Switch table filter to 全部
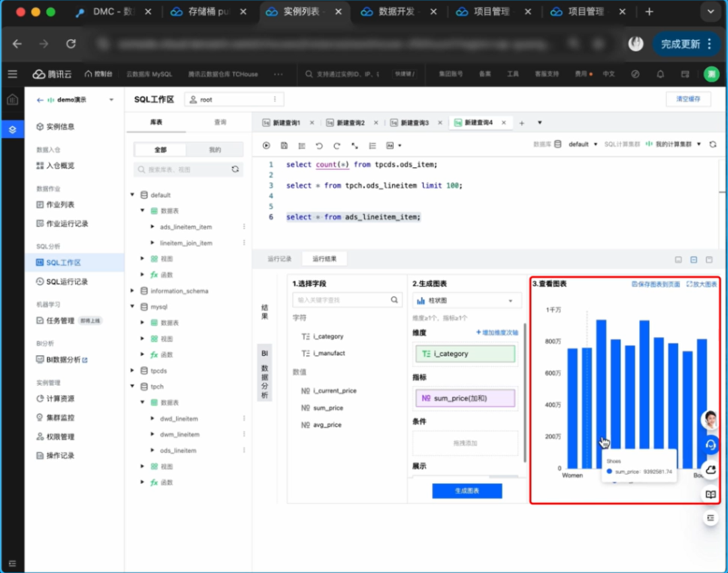Image resolution: width=728 pixels, height=573 pixels. (160, 150)
